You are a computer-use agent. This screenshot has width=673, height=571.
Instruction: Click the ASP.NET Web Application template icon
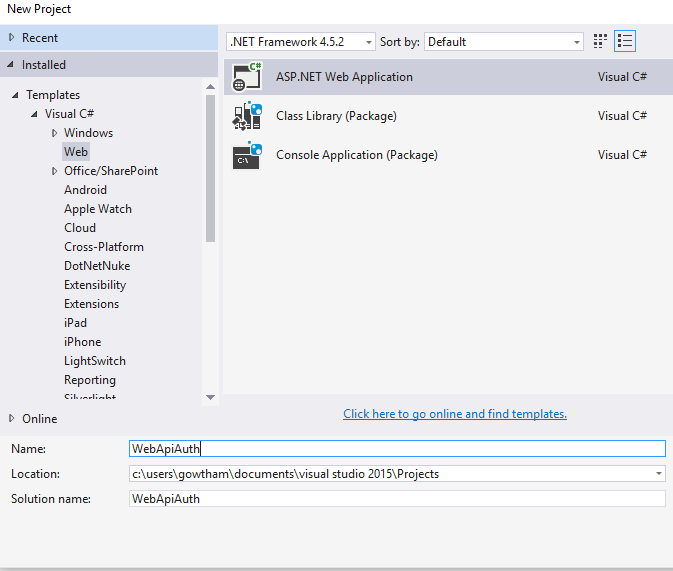(247, 77)
